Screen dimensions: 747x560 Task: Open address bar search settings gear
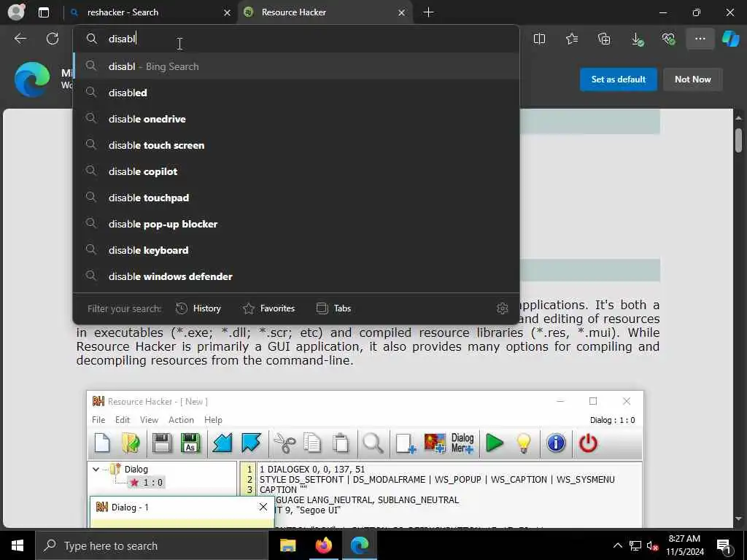(x=502, y=308)
